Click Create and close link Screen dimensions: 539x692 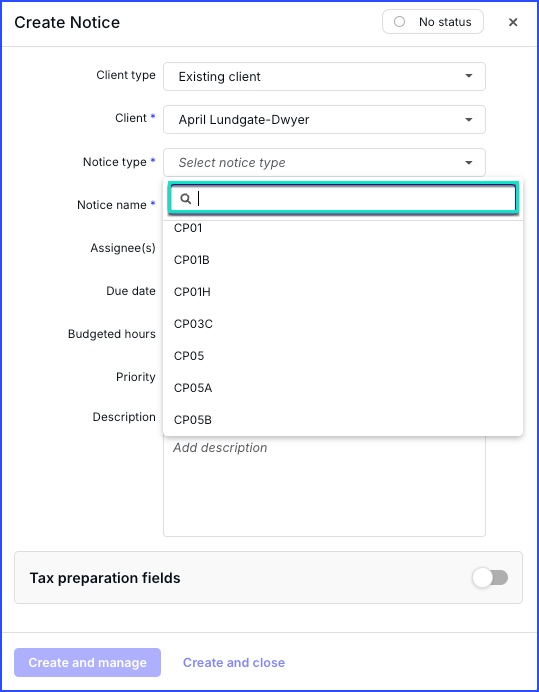click(234, 662)
